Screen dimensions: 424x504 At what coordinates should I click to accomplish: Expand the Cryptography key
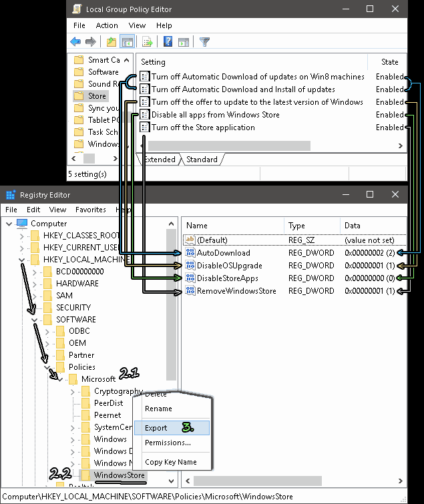pyautogui.click(x=73, y=391)
